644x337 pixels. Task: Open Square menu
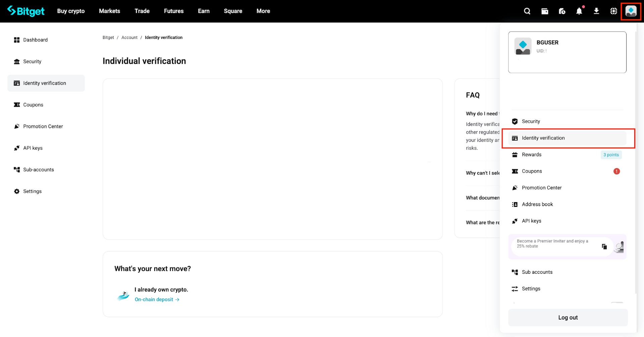click(233, 11)
